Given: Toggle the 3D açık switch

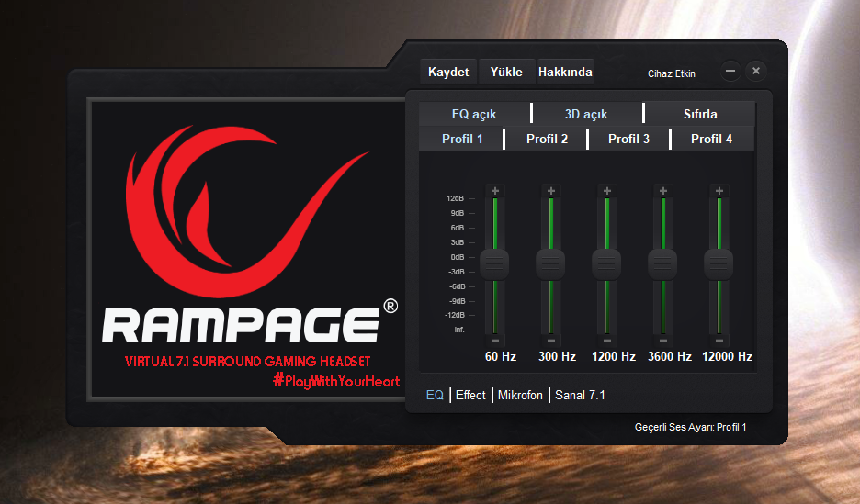Looking at the screenshot, I should click(586, 114).
